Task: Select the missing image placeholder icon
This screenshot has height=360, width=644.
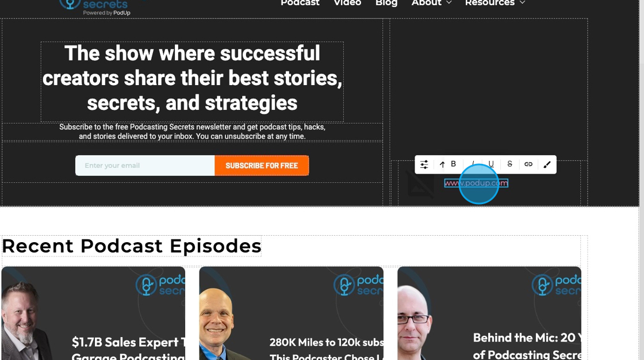Action: (421, 183)
